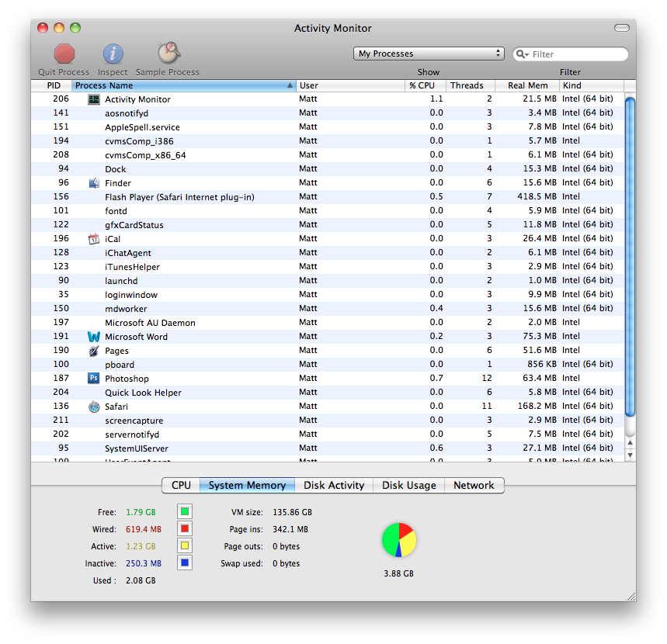
Task: Click the green Free memory color swatch
Action: 185,511
